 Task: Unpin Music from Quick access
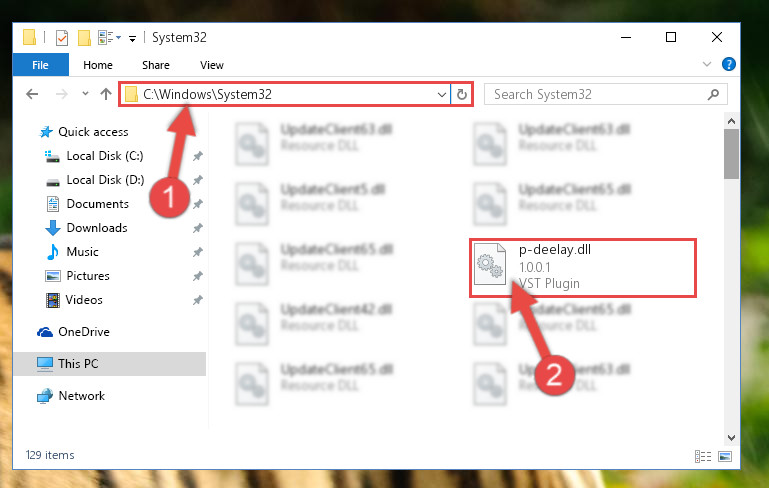click(198, 252)
